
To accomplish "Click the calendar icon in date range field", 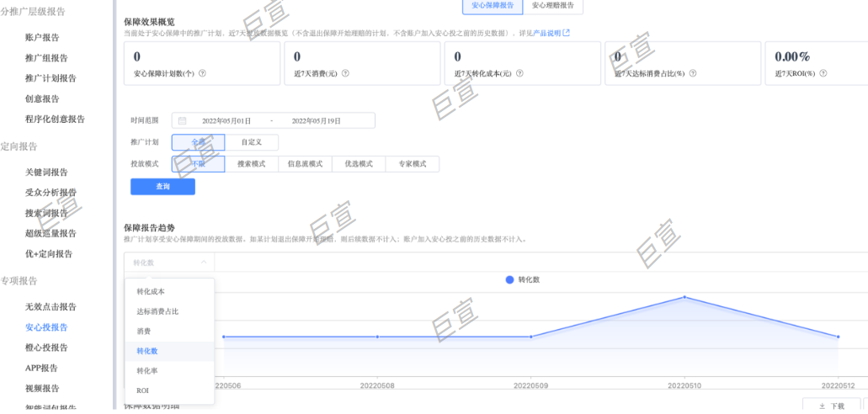I will click(182, 120).
